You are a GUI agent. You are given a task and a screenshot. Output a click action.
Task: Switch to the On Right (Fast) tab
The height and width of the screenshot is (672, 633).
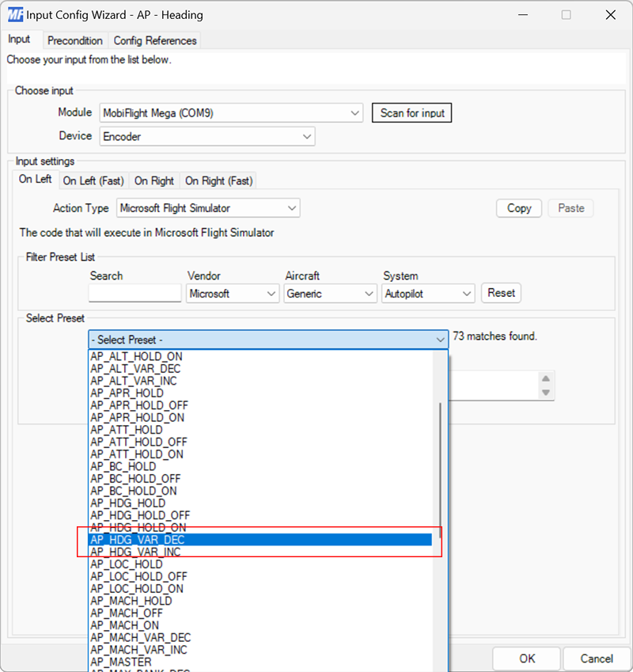point(218,180)
